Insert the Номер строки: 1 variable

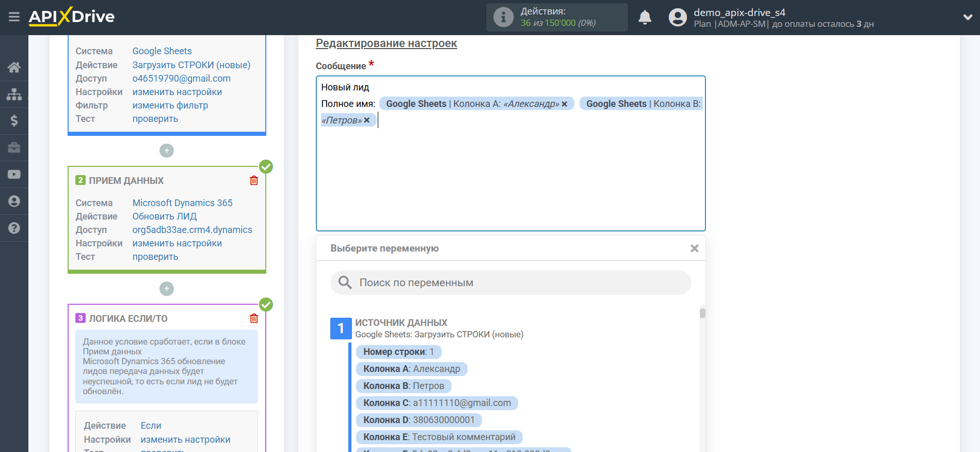[x=398, y=352]
